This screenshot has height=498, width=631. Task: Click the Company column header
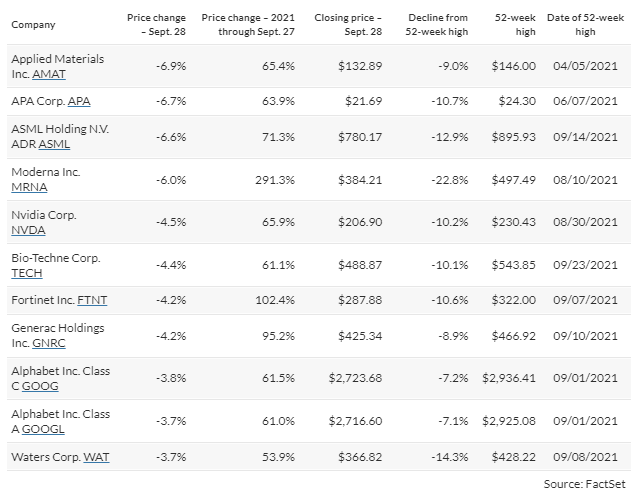[32, 24]
